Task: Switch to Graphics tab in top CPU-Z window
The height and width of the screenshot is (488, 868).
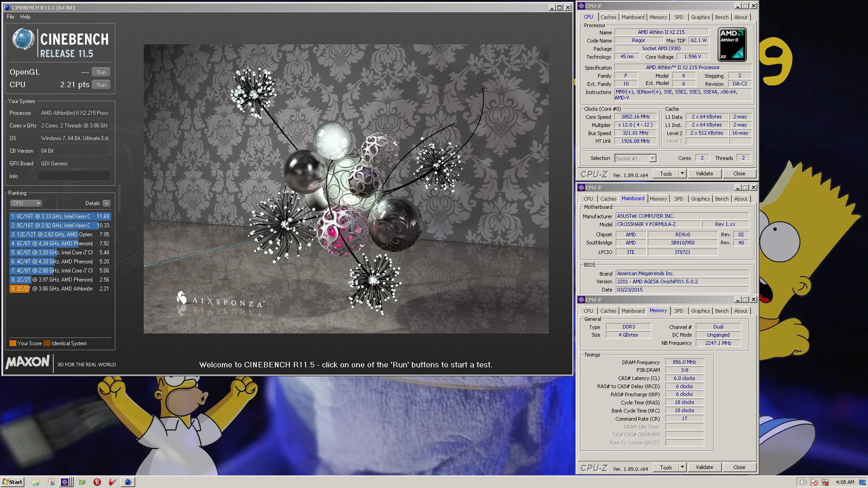Action: (x=700, y=17)
